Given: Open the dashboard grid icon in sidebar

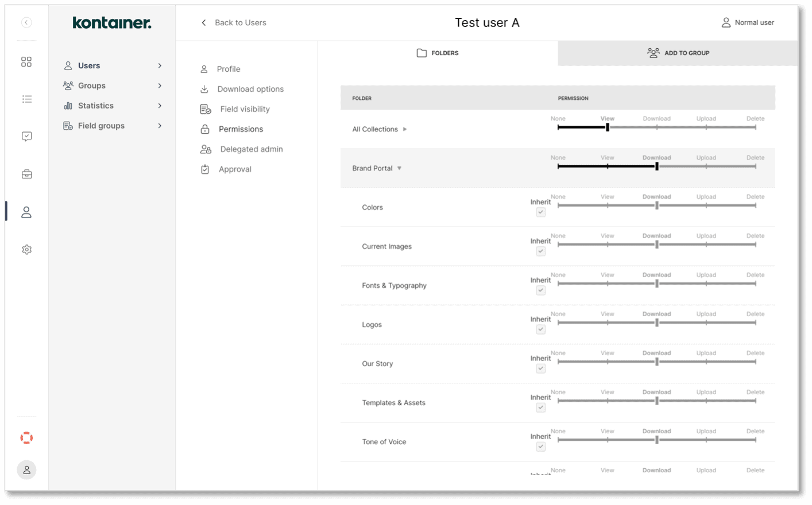Looking at the screenshot, I should pos(26,61).
